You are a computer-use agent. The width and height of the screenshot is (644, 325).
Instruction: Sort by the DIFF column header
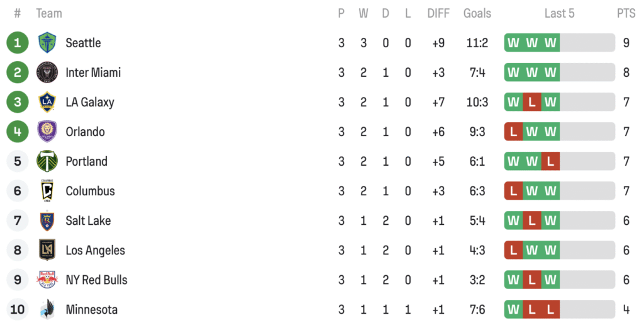438,13
